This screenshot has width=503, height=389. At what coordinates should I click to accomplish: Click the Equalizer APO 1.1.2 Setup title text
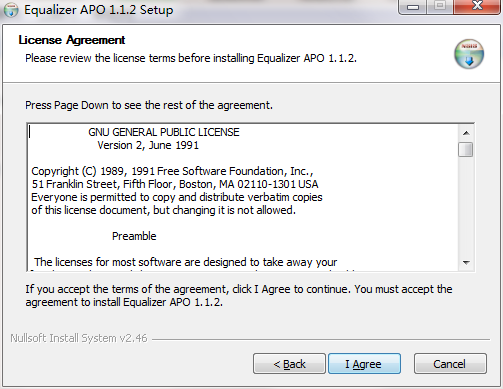pos(99,10)
